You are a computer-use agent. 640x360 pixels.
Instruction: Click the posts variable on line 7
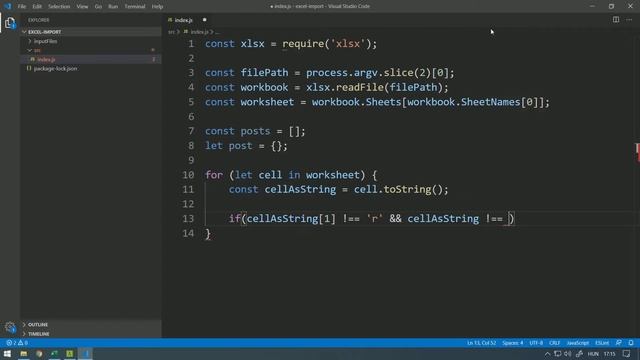(x=255, y=131)
